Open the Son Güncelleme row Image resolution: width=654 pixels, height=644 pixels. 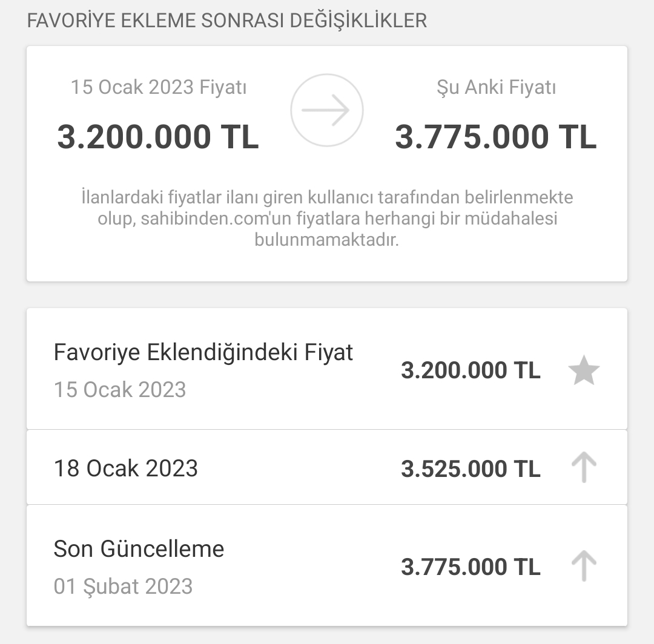327,566
